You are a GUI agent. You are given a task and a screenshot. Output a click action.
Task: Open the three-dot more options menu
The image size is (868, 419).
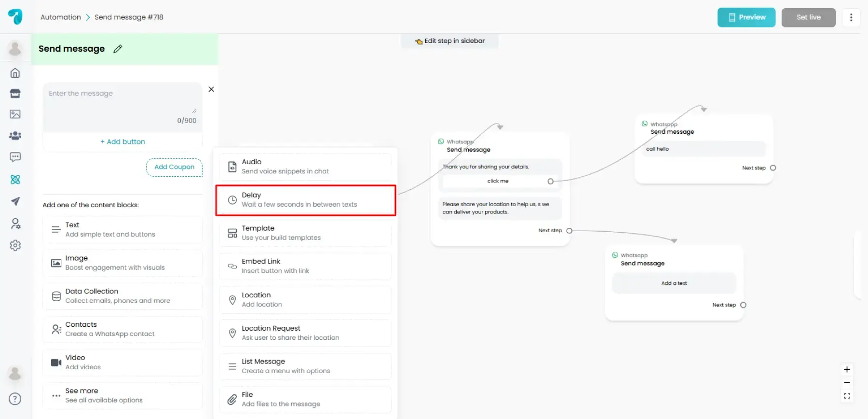[x=851, y=17]
